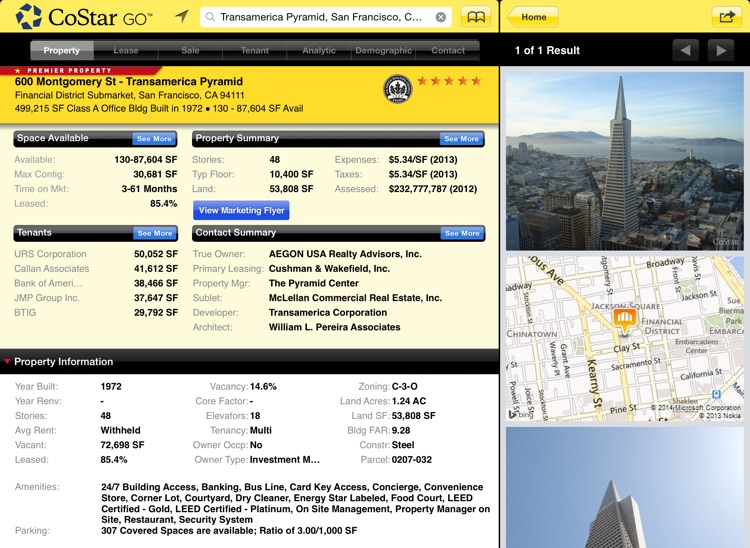
Task: Tap JMP Group Inc. tenant row
Action: 96,298
